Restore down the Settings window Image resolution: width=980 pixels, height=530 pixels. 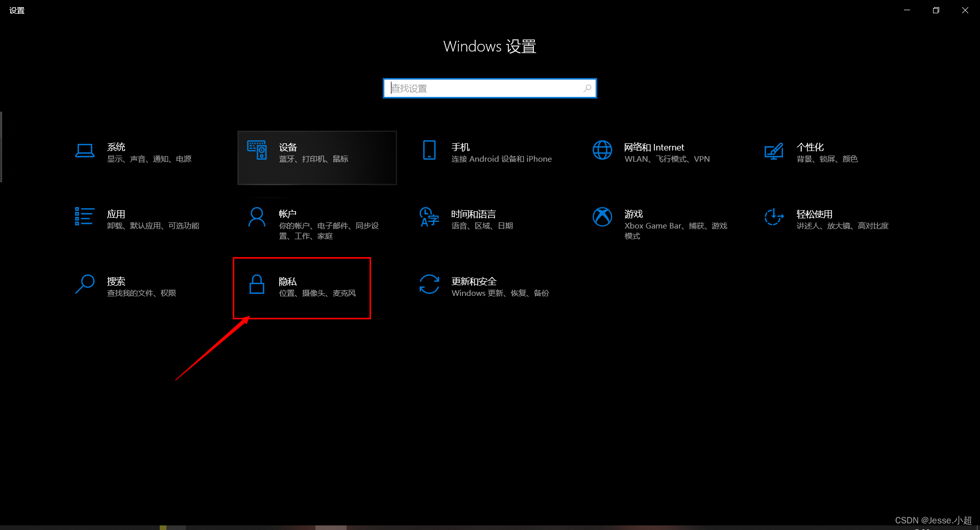coord(936,10)
